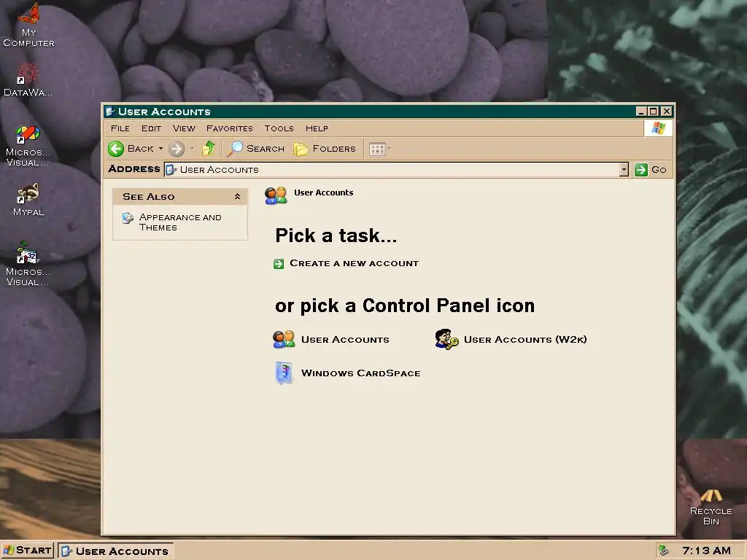Viewport: 747px width, 560px height.
Task: Select the MyPal desktop icon
Action: coord(28,200)
